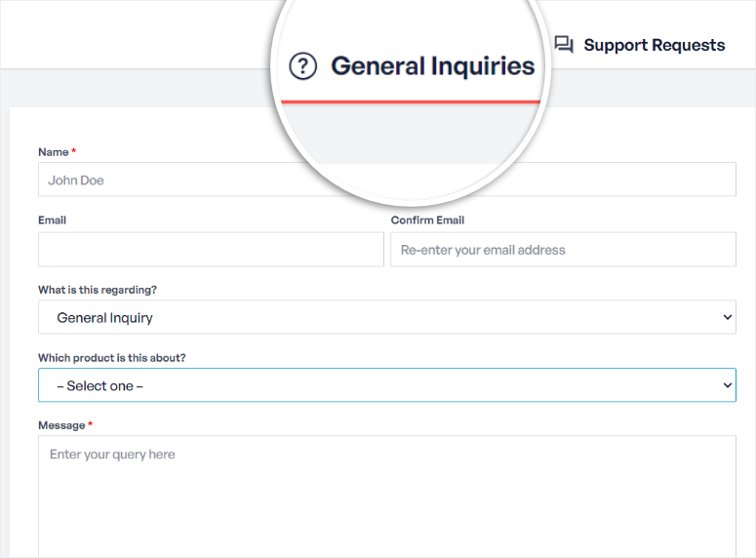Click the Name field label
This screenshot has width=756, height=558.
click(x=53, y=152)
